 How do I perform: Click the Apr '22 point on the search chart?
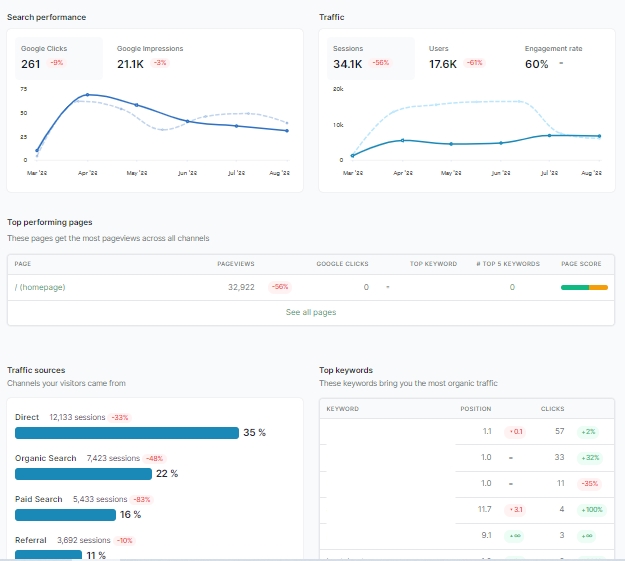coord(87,95)
